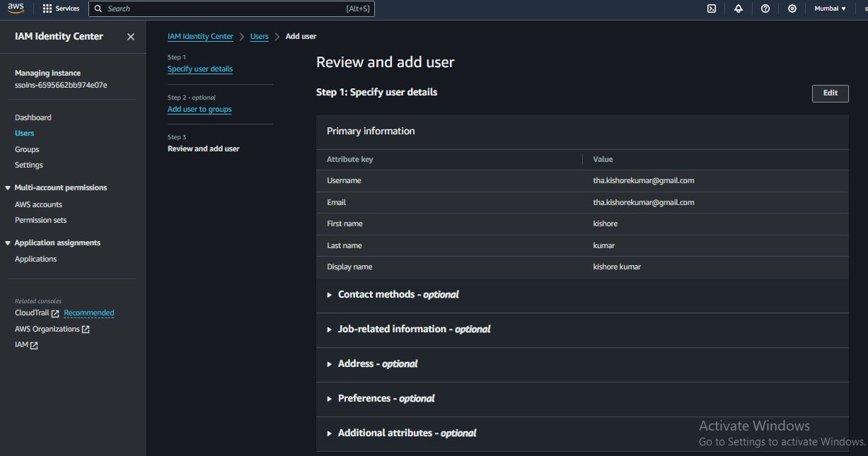Open the notifications bell
The image size is (868, 456).
(x=739, y=8)
